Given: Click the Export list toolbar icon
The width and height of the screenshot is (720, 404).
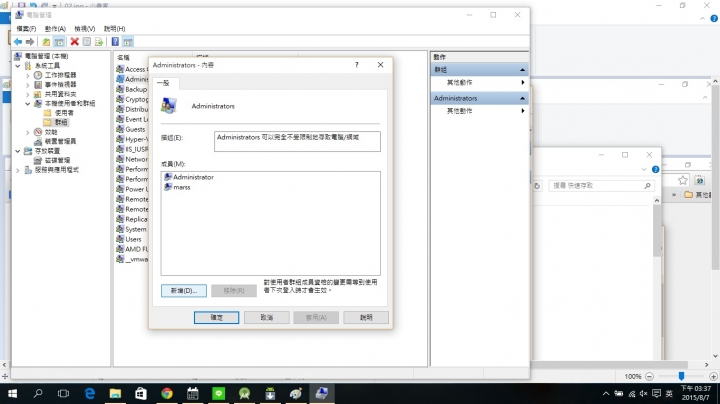Looking at the screenshot, I should pos(99,42).
